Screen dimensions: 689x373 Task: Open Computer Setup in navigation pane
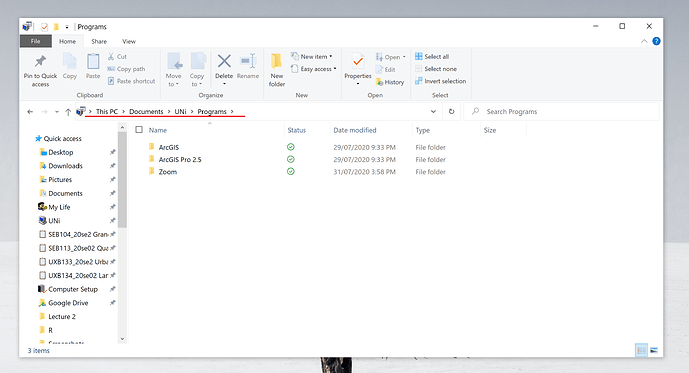tap(73, 289)
